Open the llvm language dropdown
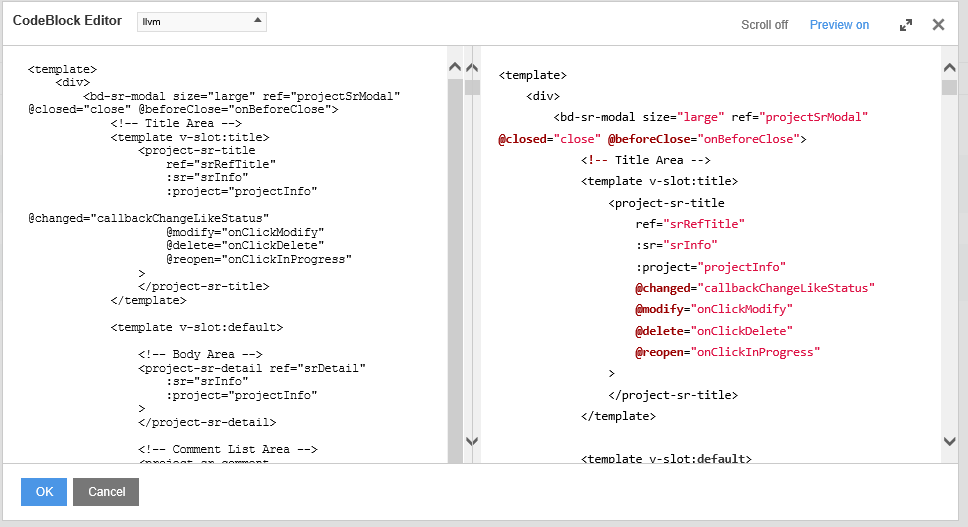 point(201,22)
